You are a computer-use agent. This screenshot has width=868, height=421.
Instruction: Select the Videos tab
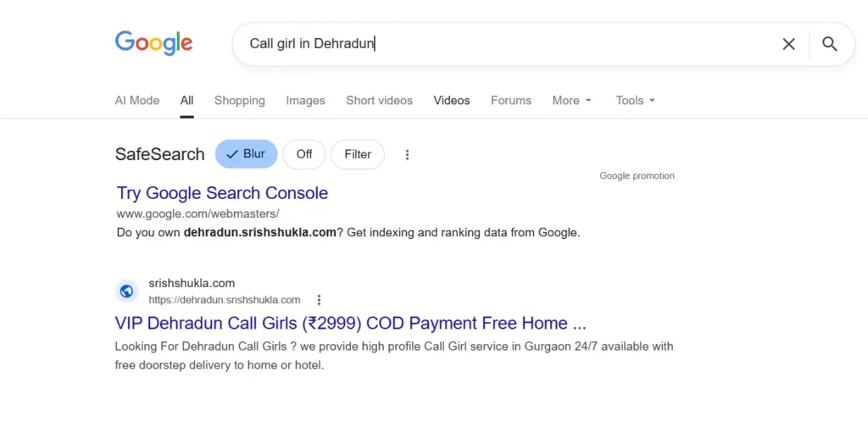point(452,100)
